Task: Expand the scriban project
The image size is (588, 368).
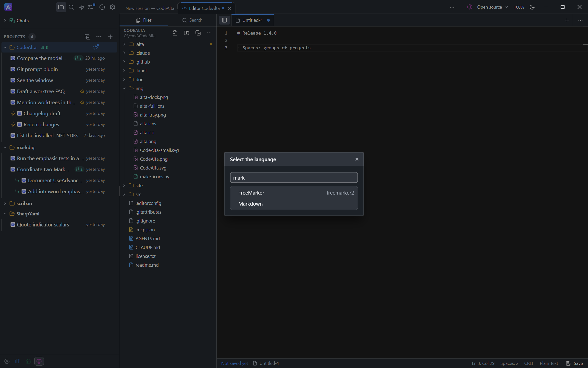Action: 5,203
